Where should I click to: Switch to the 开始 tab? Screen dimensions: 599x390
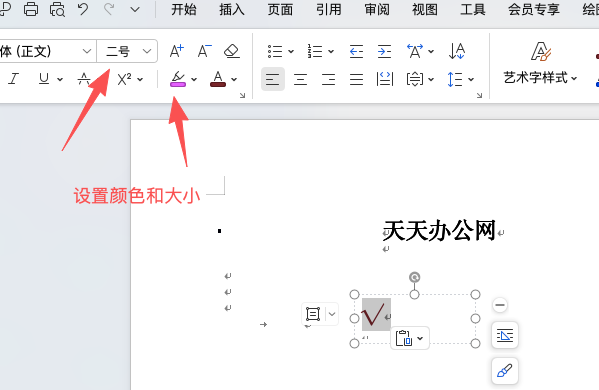[x=184, y=10]
